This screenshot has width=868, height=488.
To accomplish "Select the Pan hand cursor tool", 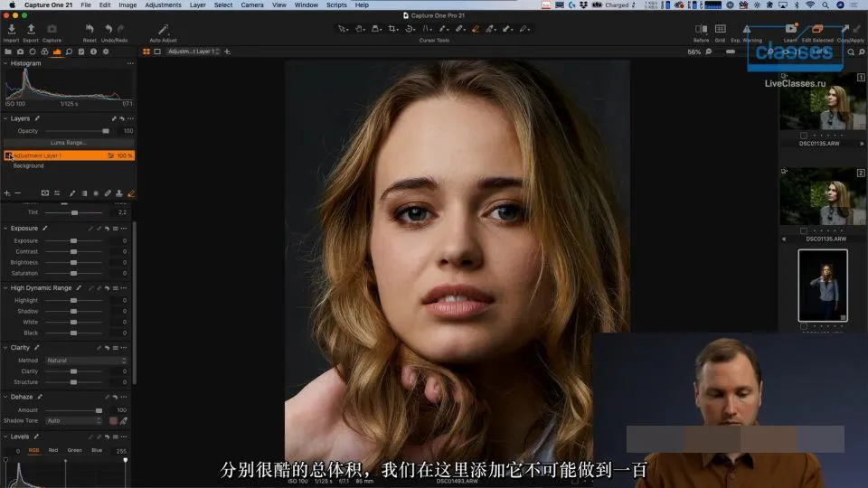I will coord(359,29).
